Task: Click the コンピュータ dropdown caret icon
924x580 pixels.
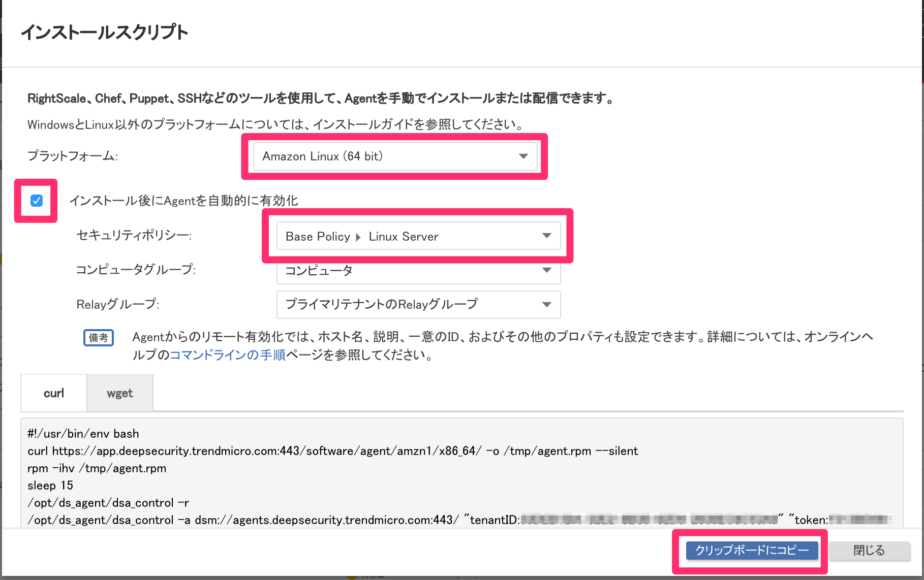Action: [546, 270]
